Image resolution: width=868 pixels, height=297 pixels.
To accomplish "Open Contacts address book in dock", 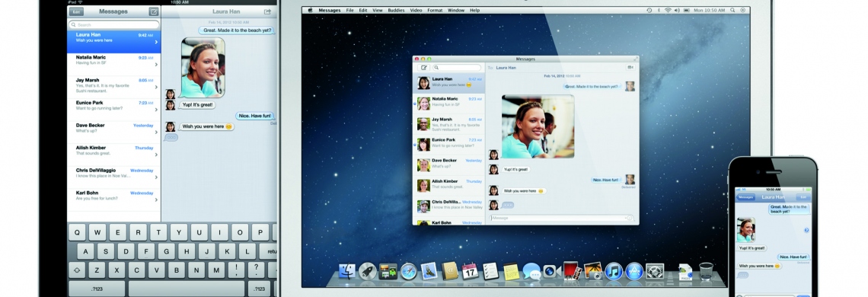I will [x=449, y=272].
